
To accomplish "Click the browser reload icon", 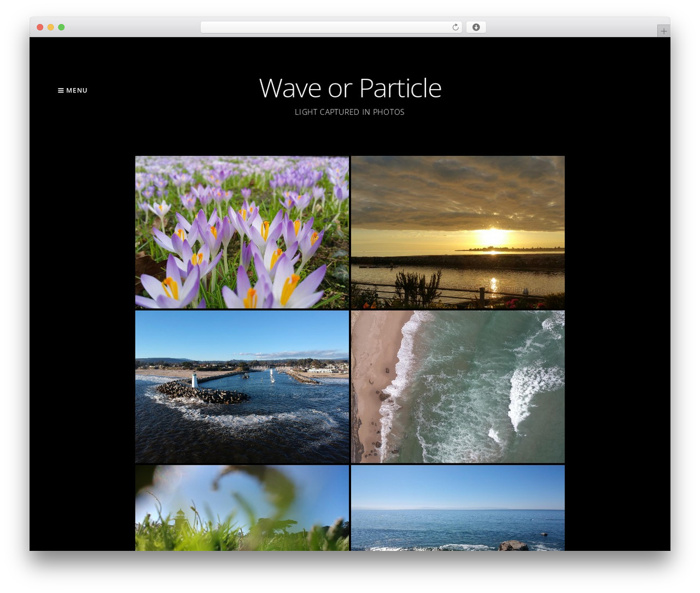I will coord(456,27).
